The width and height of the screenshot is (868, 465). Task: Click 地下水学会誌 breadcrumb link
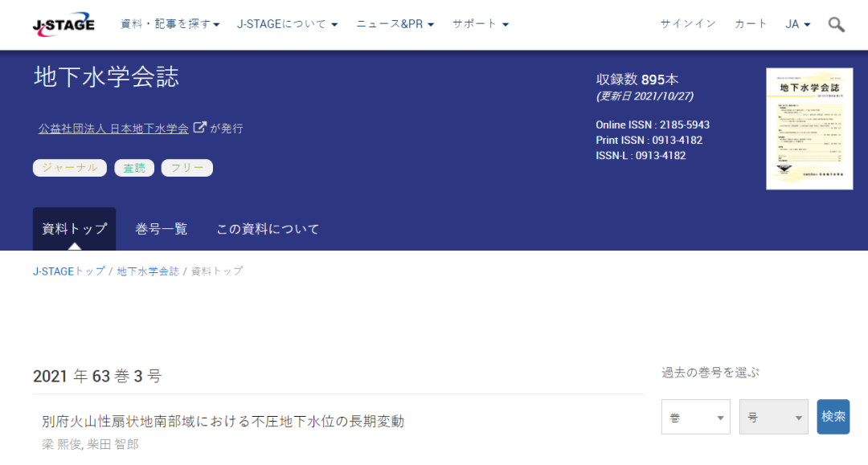pos(148,271)
